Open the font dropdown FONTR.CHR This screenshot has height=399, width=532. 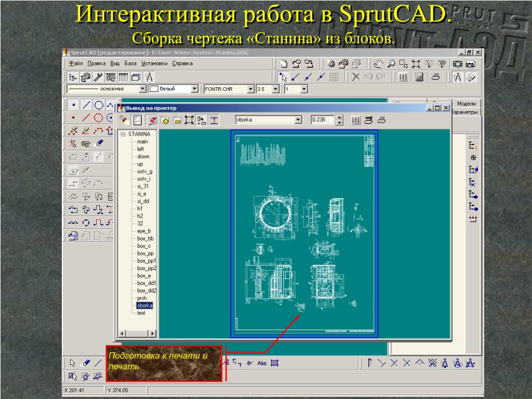[251, 89]
